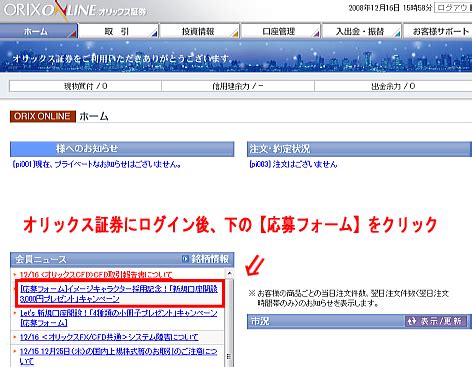Click the 注文はございません message pi003
Image resolution: width=472 pixels, height=367 pixels.
pos(293,164)
